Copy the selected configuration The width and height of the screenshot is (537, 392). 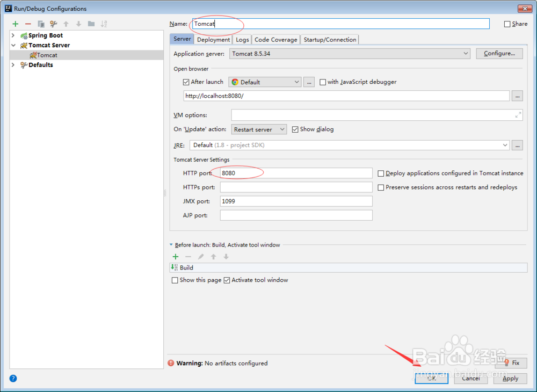(41, 24)
